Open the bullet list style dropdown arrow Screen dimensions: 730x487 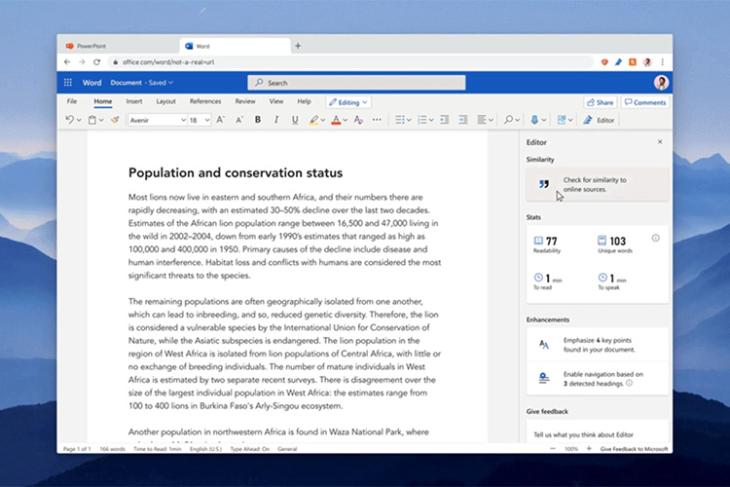409,120
